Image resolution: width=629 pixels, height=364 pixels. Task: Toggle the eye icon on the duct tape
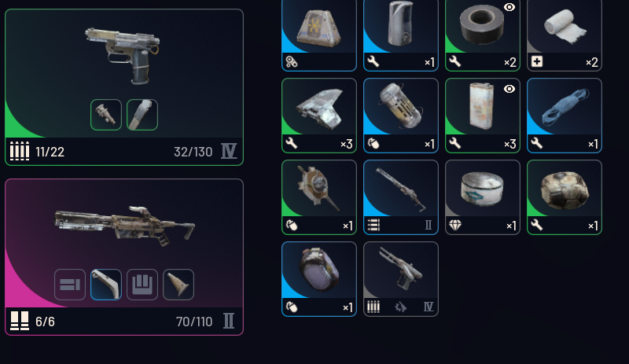(509, 7)
